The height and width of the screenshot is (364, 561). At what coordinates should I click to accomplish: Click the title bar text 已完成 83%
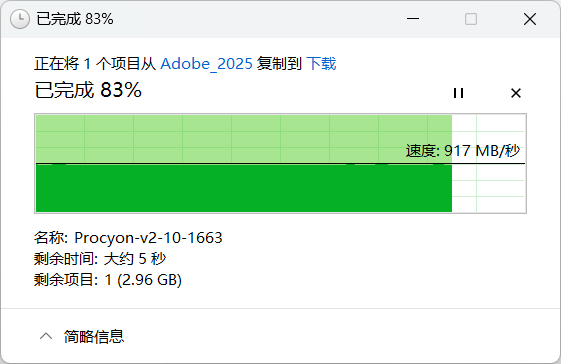point(75,19)
